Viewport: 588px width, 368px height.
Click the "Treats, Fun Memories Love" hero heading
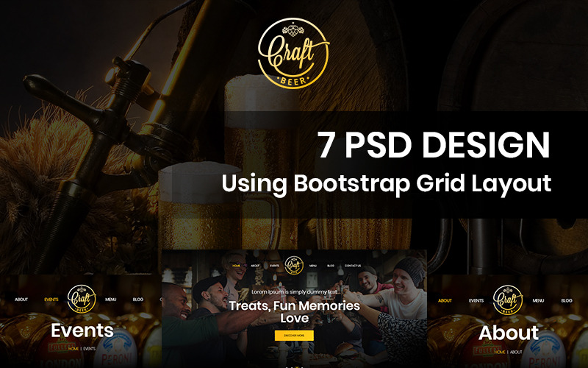(x=295, y=311)
